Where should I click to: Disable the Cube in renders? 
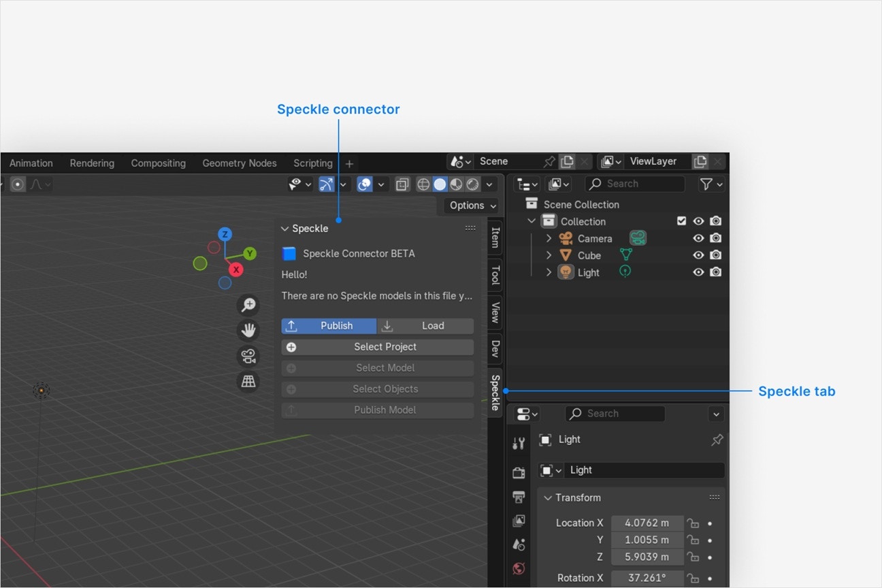[715, 255]
